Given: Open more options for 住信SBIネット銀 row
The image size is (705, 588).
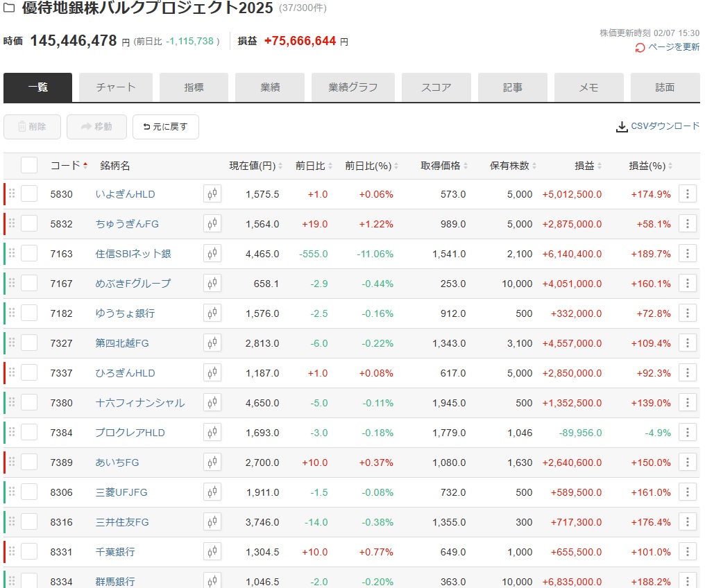Looking at the screenshot, I should coord(688,254).
